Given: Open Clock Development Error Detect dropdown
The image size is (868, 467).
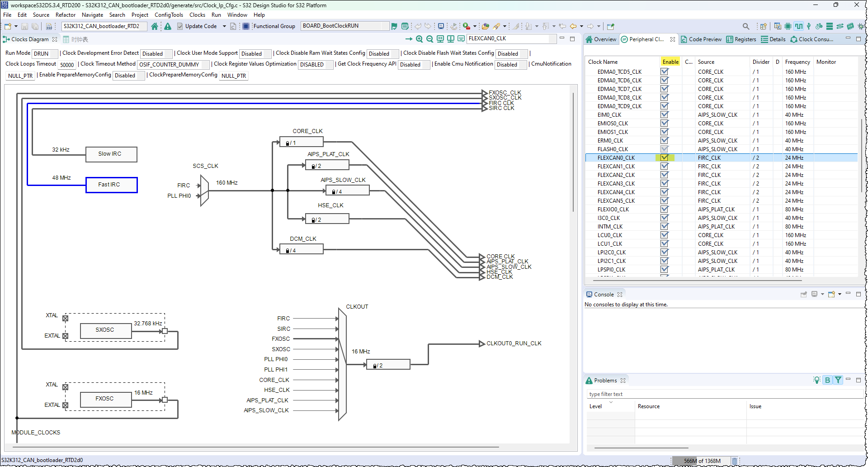Looking at the screenshot, I should tap(156, 53).
